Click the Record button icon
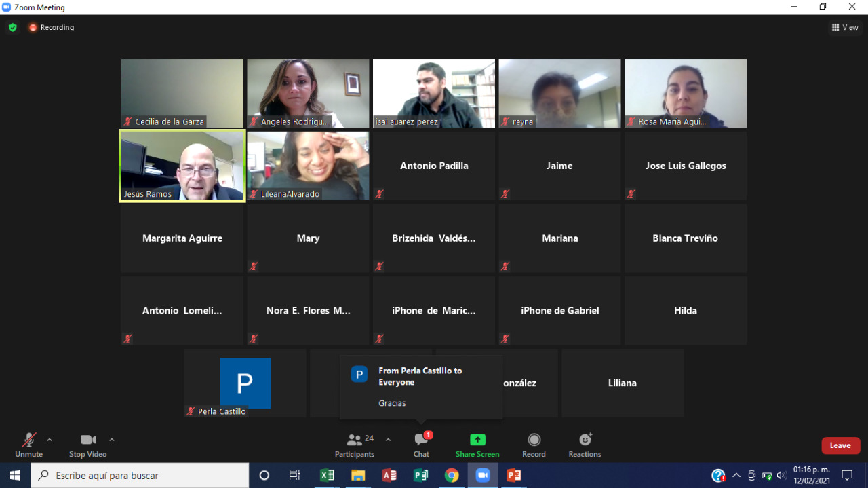Image resolution: width=868 pixels, height=488 pixels. (534, 440)
